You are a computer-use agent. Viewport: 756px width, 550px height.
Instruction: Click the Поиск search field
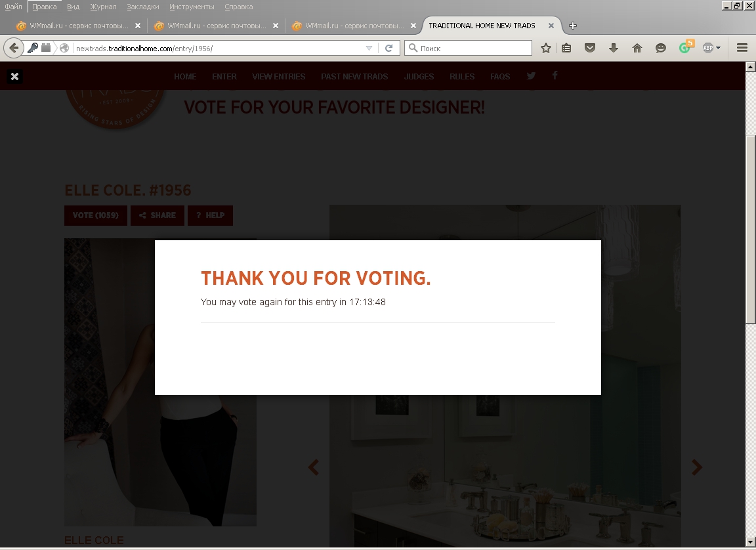tap(468, 48)
